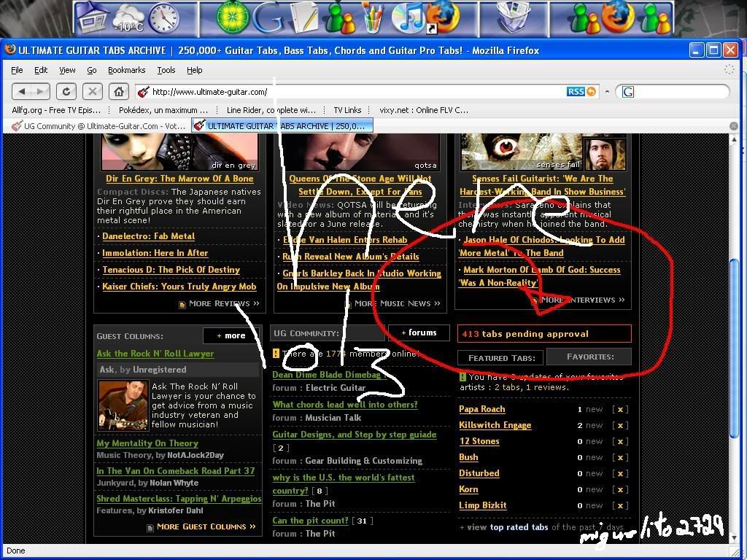Launch the blue Google G dock icon

point(268,18)
